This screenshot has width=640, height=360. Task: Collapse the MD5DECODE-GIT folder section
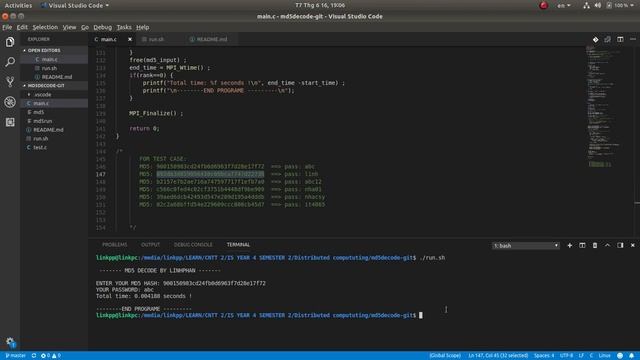point(46,86)
